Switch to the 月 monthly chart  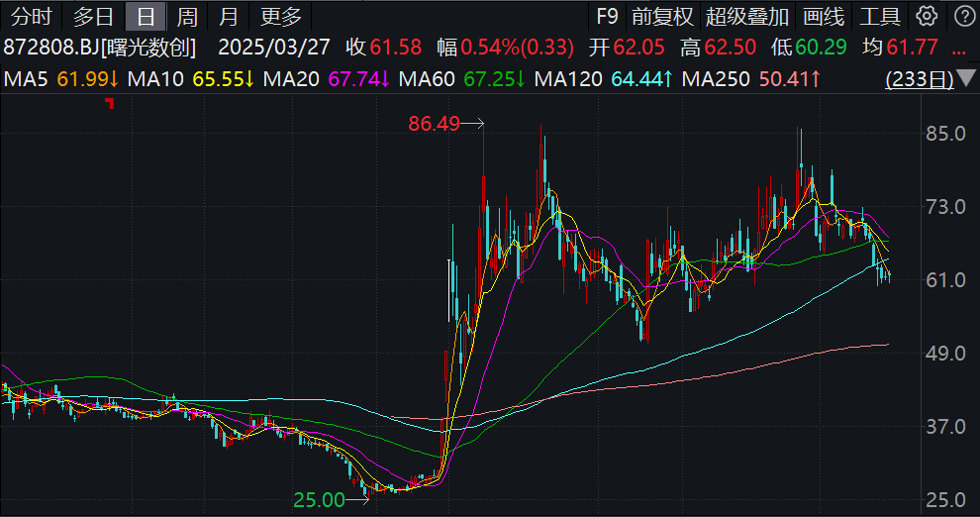(x=228, y=16)
